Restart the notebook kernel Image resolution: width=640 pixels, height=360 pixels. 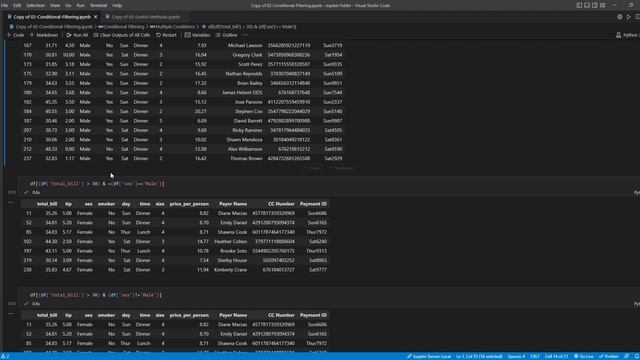[167, 35]
